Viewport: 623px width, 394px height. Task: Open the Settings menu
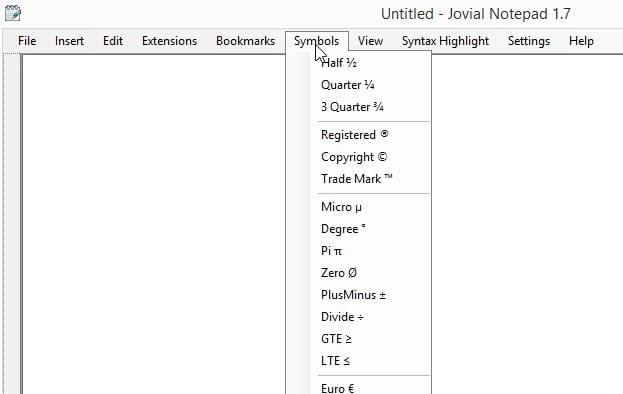pyautogui.click(x=529, y=41)
